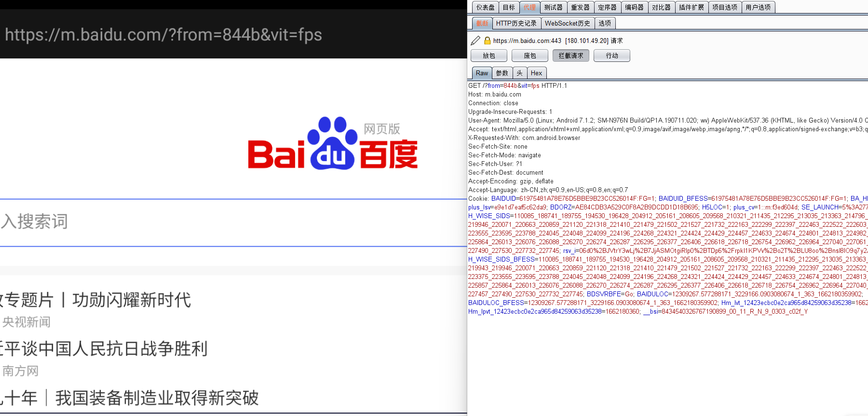Image resolution: width=868 pixels, height=416 pixels.
Task: Click the Sec-Fetch-User header line
Action: click(x=495, y=164)
